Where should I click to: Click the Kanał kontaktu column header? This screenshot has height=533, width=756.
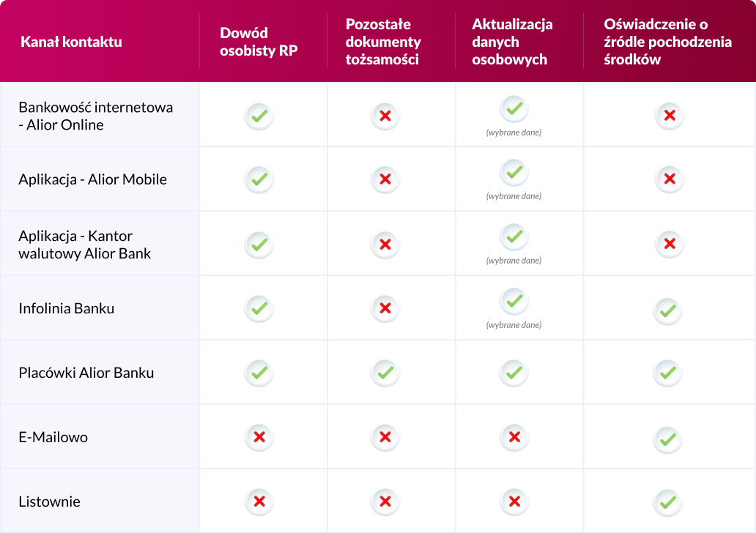pos(71,42)
